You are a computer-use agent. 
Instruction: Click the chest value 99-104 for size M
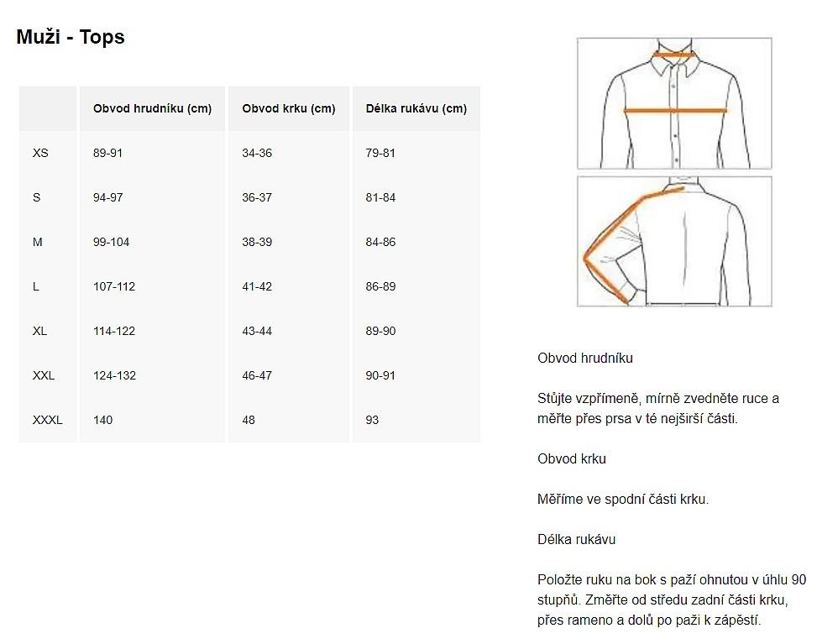pos(111,243)
